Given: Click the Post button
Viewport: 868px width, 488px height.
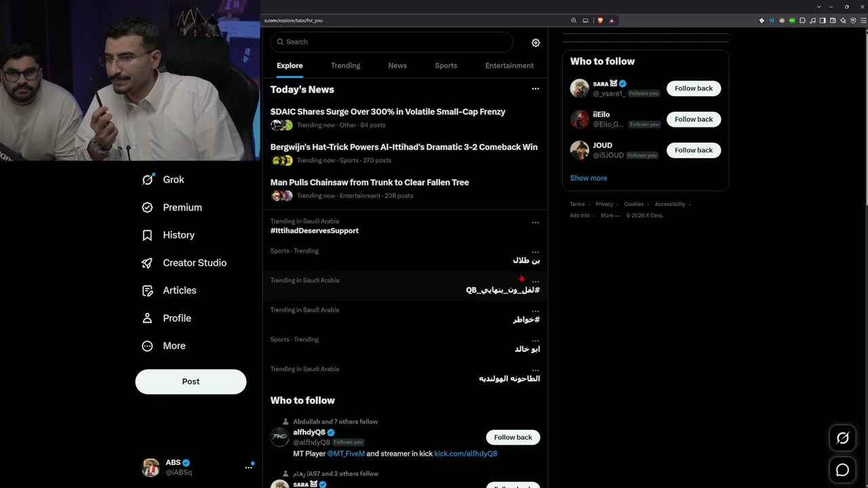Looking at the screenshot, I should 191,382.
